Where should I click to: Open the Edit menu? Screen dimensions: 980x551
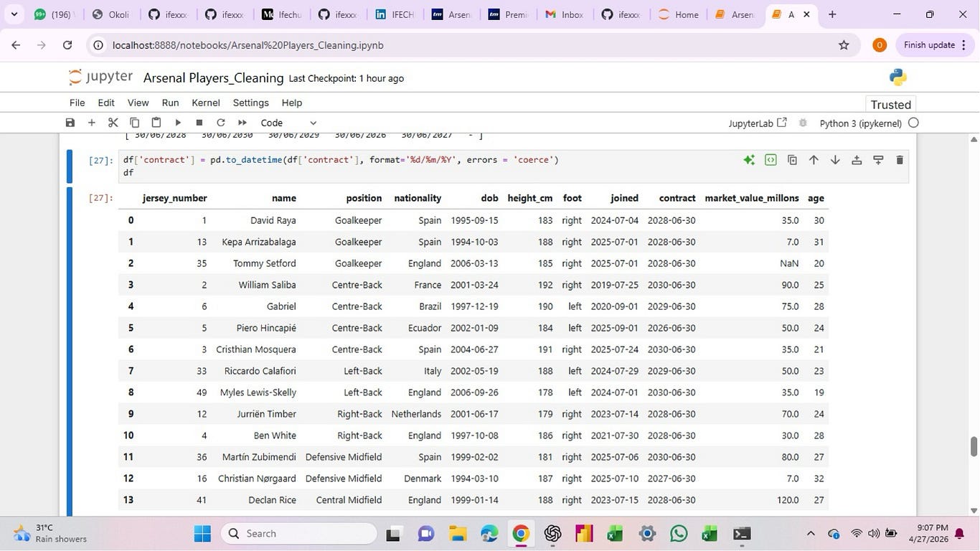(x=106, y=103)
